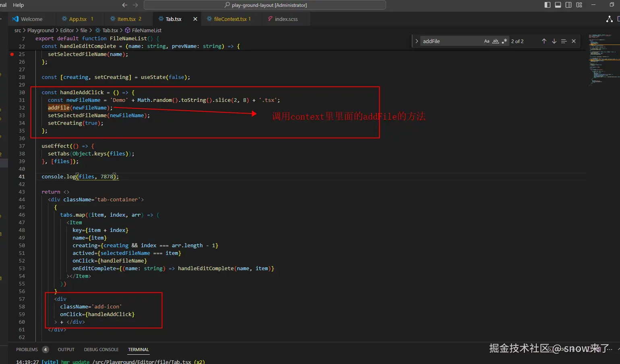Click line number 30 in gutter
This screenshot has width=620, height=364.
(22, 92)
